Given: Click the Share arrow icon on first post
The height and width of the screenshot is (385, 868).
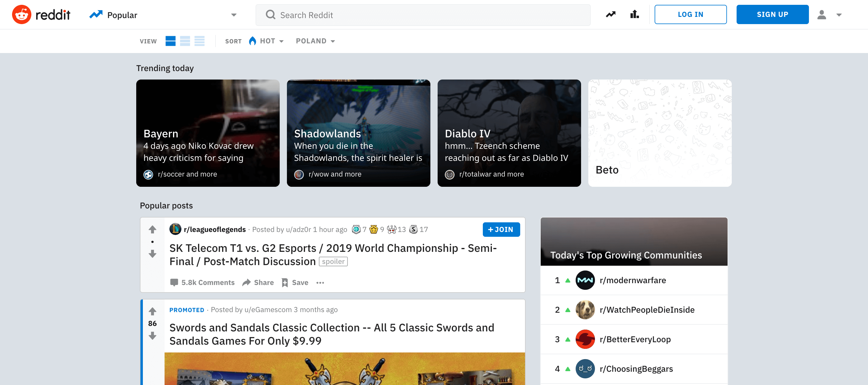Looking at the screenshot, I should click(246, 282).
